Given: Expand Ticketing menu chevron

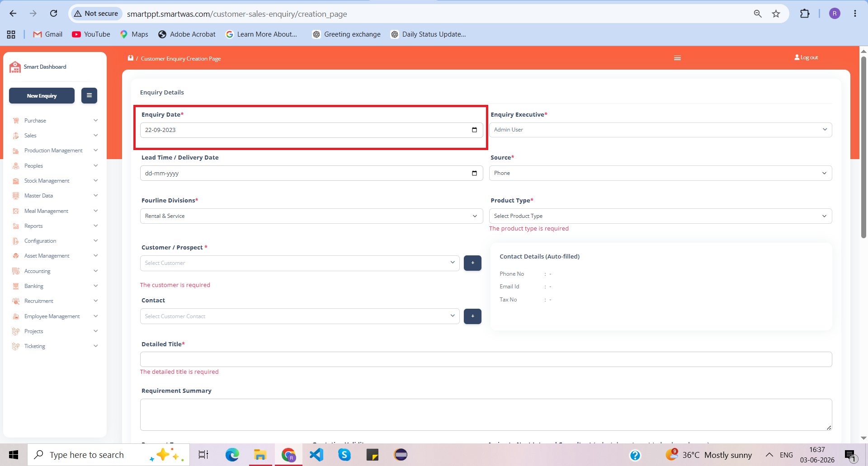Looking at the screenshot, I should point(95,346).
